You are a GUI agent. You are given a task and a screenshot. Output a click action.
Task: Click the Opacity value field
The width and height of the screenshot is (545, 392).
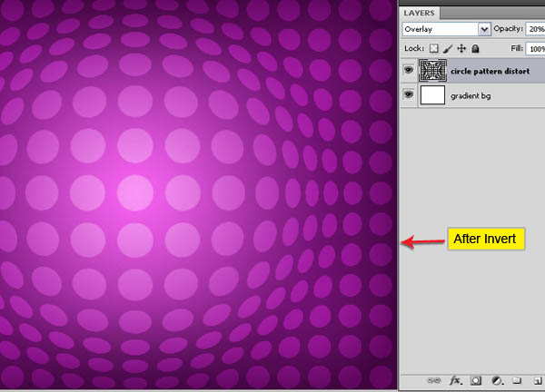pos(537,29)
